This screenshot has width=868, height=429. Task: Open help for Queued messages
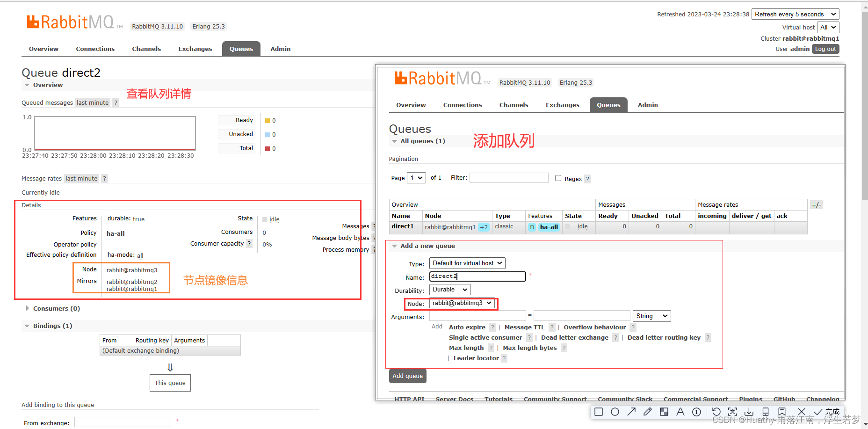pos(116,103)
